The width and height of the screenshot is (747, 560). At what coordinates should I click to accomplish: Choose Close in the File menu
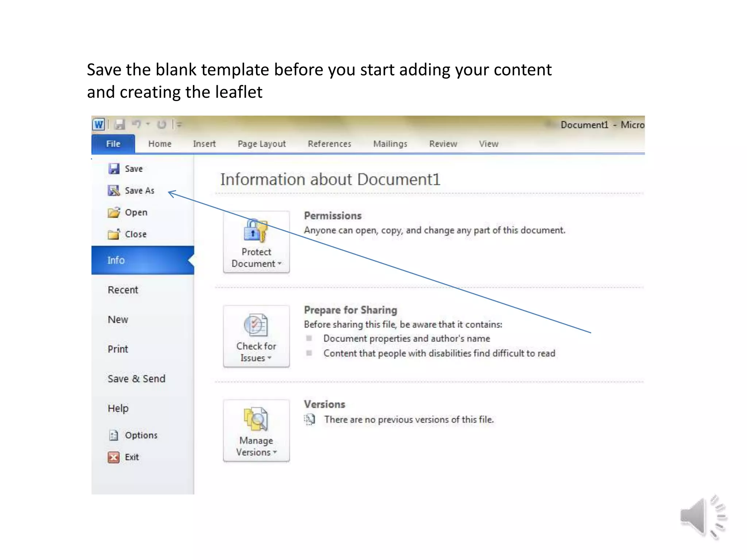coord(136,234)
